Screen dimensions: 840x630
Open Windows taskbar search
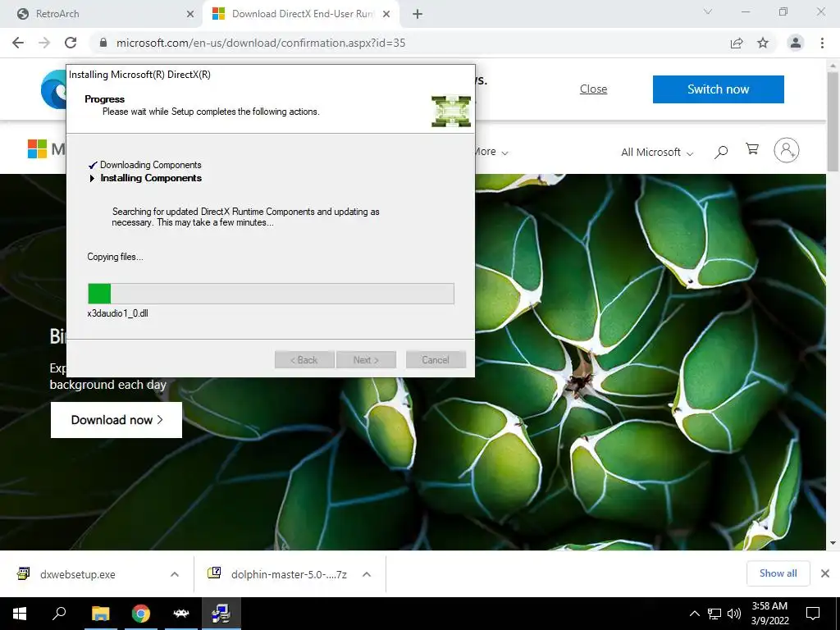[59, 614]
